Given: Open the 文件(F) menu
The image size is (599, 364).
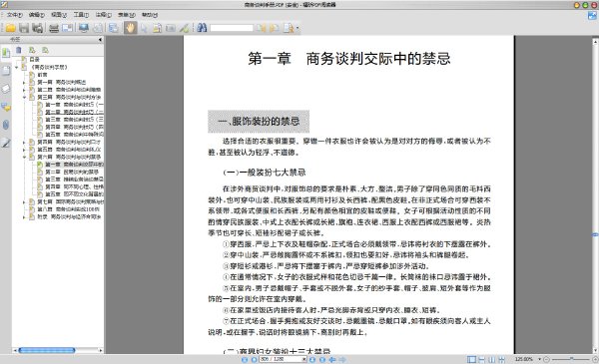Looking at the screenshot, I should (14, 15).
